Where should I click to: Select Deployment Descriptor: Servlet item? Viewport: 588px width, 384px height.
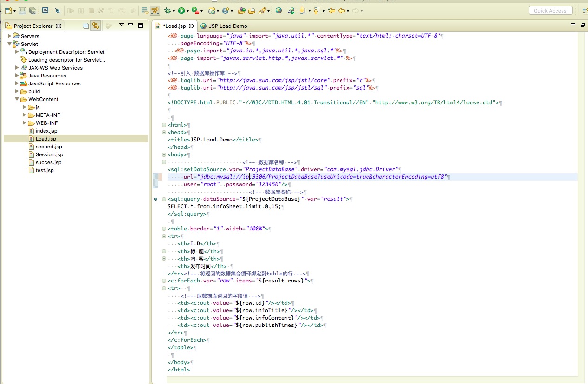(63, 52)
